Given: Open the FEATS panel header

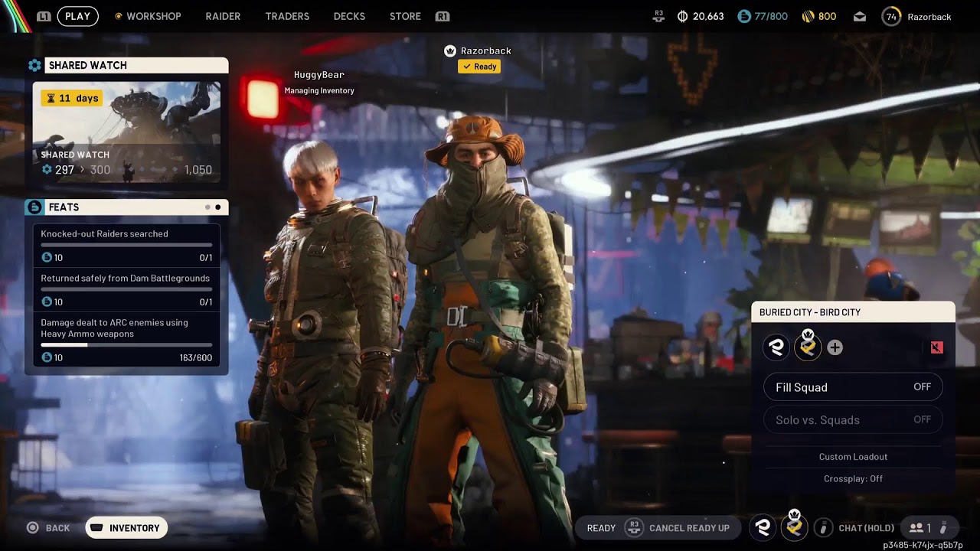Looking at the screenshot, I should point(126,207).
